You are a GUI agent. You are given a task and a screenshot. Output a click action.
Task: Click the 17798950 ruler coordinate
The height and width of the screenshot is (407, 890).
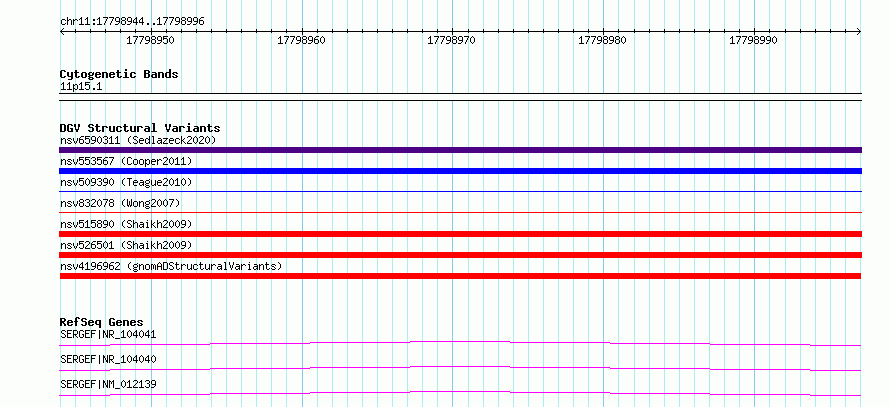pos(150,40)
